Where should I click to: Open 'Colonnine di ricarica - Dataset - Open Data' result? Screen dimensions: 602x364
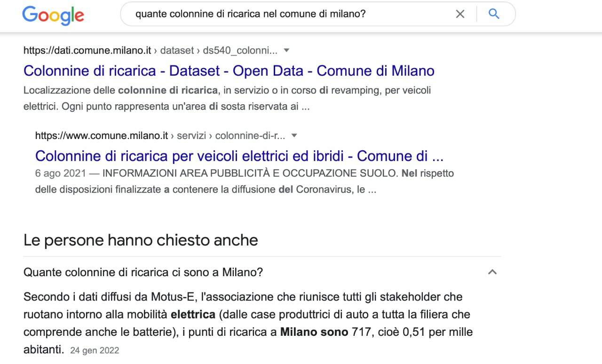(229, 71)
